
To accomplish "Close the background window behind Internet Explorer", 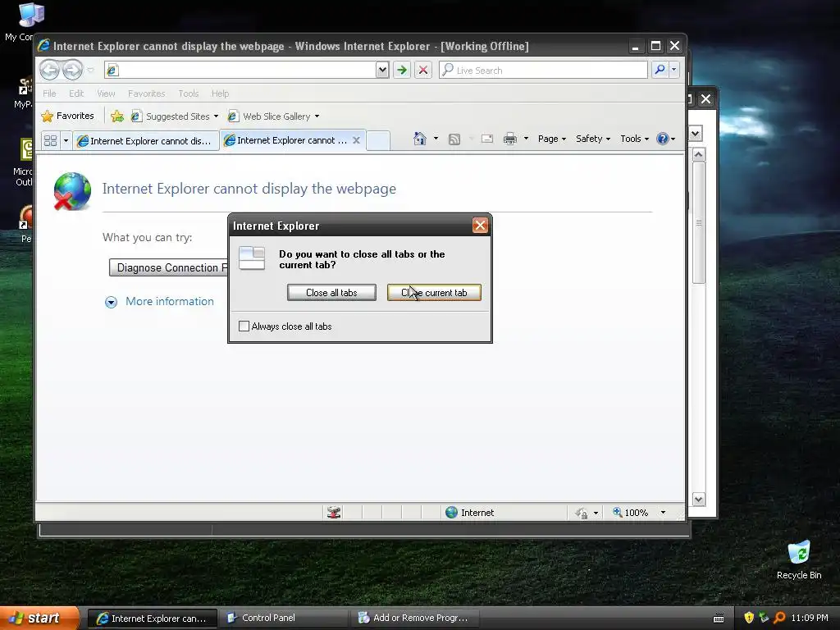I will 706,99.
